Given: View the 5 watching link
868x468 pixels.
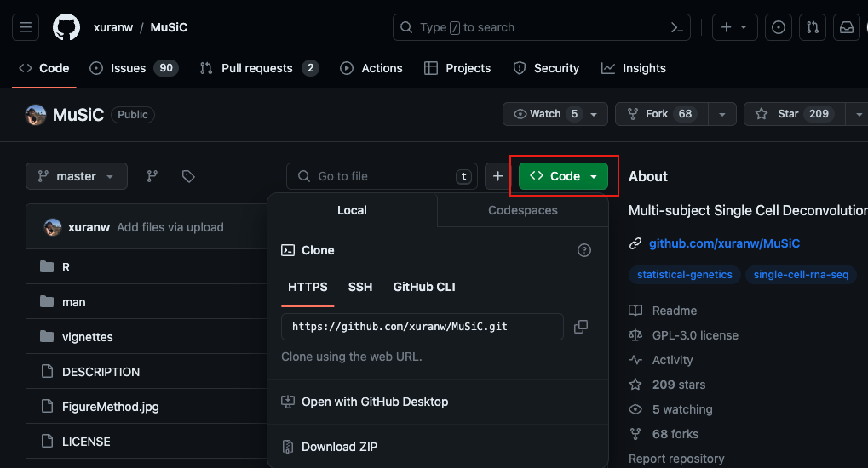Looking at the screenshot, I should (682, 409).
